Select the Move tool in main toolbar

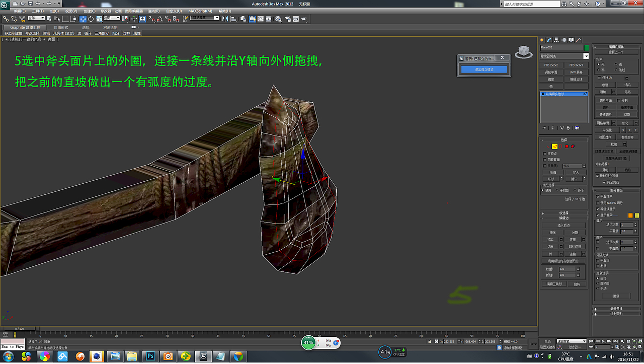[x=83, y=19]
